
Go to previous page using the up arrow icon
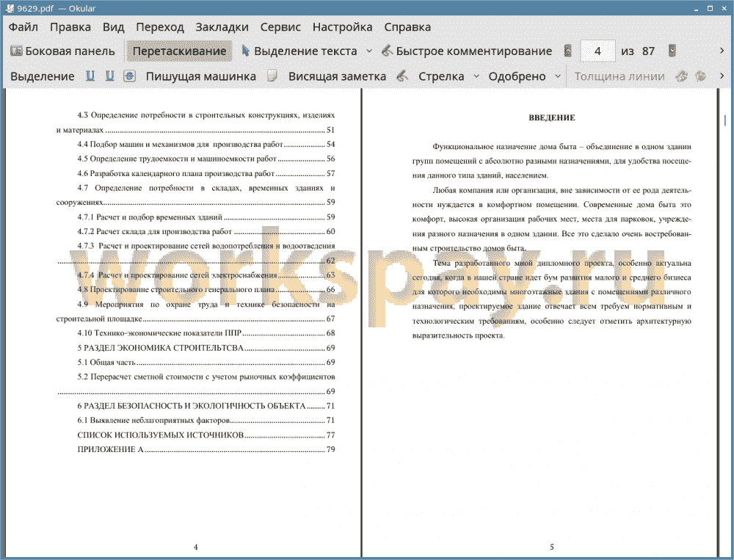568,51
